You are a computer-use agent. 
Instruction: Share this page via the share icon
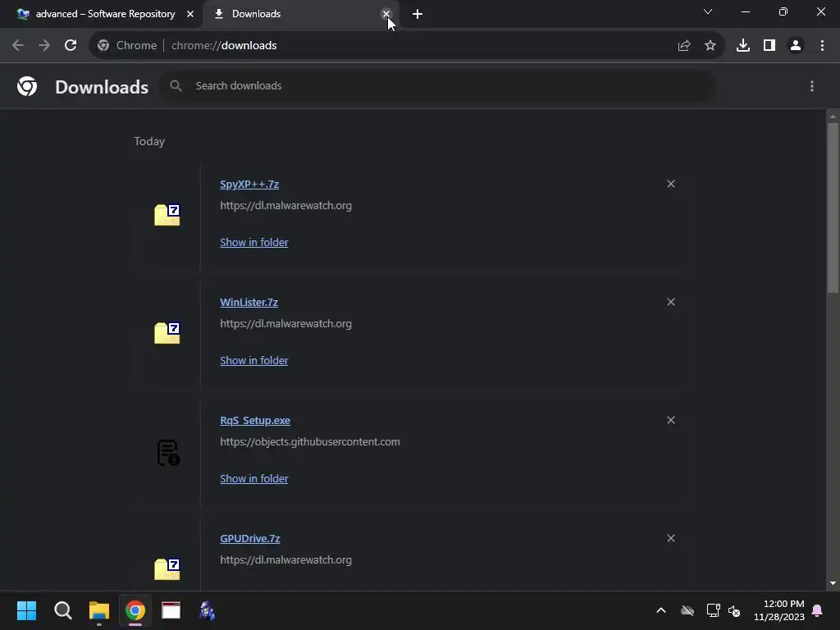click(x=684, y=46)
